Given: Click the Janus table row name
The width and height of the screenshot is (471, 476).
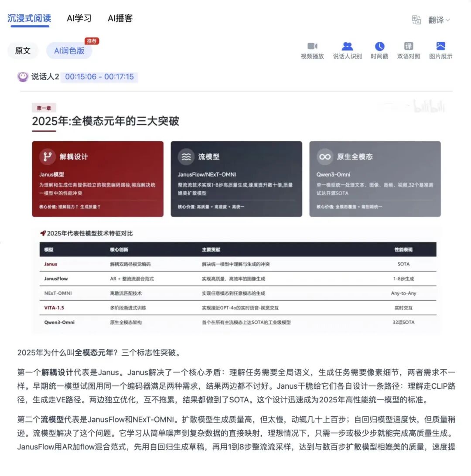Looking at the screenshot, I should click(51, 264).
